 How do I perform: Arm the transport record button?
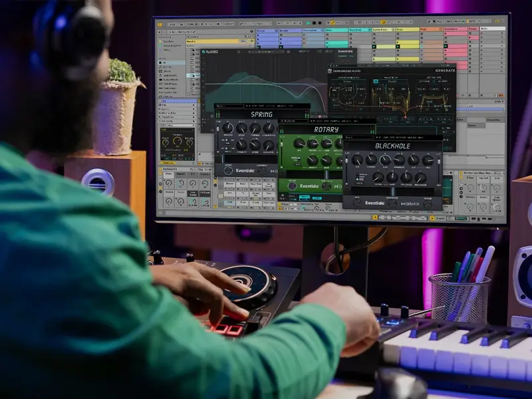tap(320, 23)
